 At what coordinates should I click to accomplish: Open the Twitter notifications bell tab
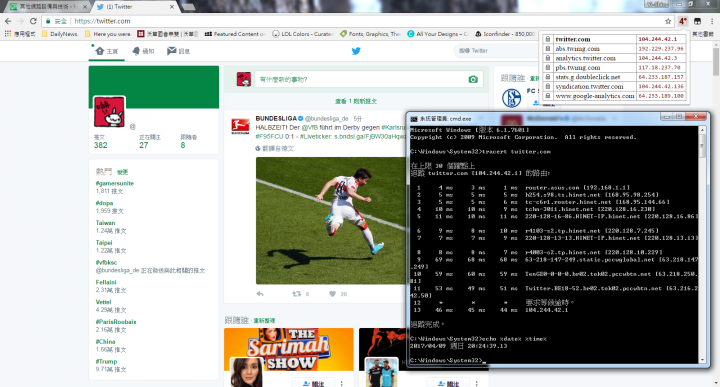(143, 51)
